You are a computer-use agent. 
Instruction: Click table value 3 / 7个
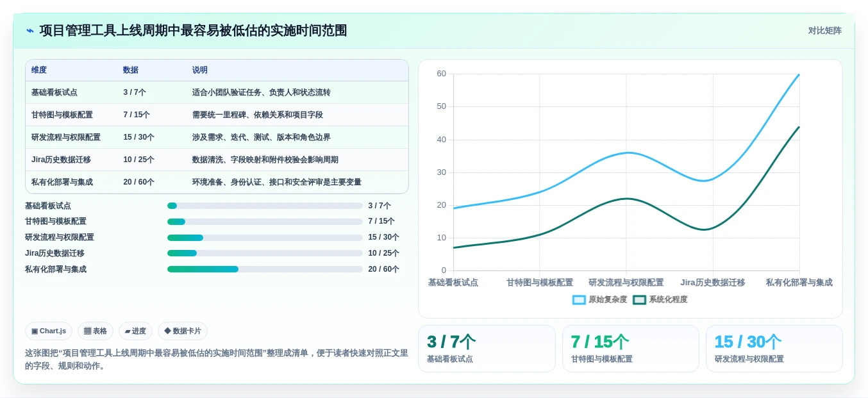[x=135, y=92]
